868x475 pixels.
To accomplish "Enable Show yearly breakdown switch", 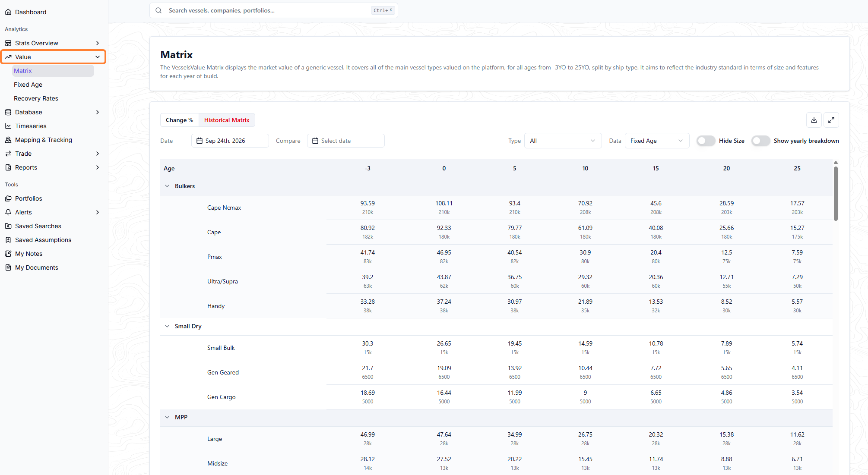I will point(761,141).
